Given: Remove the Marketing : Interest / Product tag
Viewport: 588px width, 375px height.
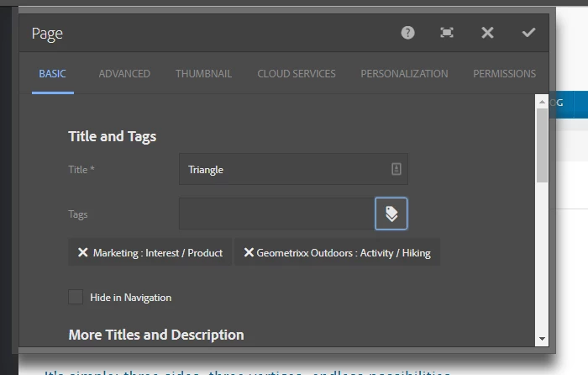Looking at the screenshot, I should [83, 252].
